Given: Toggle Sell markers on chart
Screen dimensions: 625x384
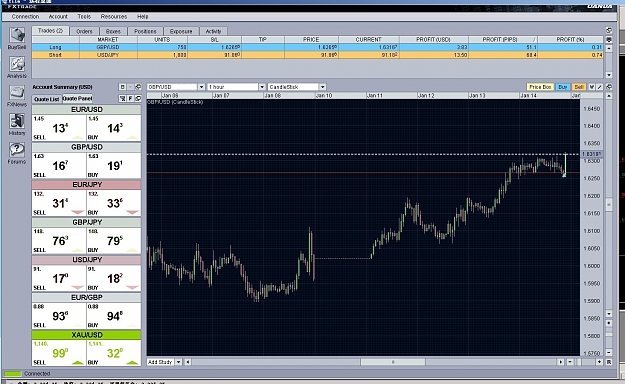Looking at the screenshot, I should 579,87.
